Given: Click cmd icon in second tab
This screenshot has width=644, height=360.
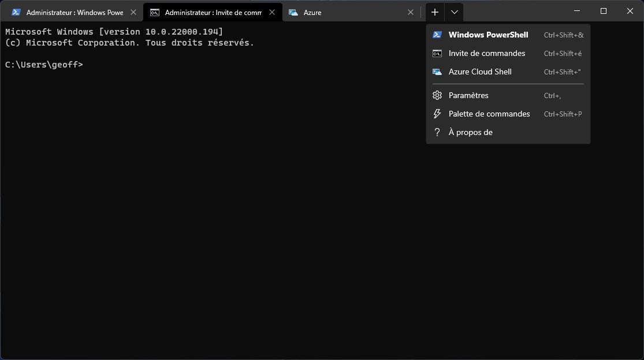Looking at the screenshot, I should pyautogui.click(x=154, y=13).
